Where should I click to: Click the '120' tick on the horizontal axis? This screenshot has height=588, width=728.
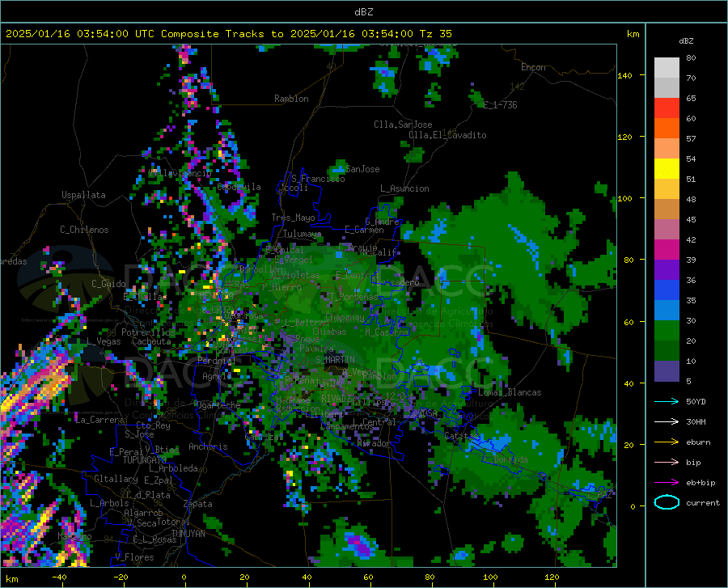pos(552,577)
